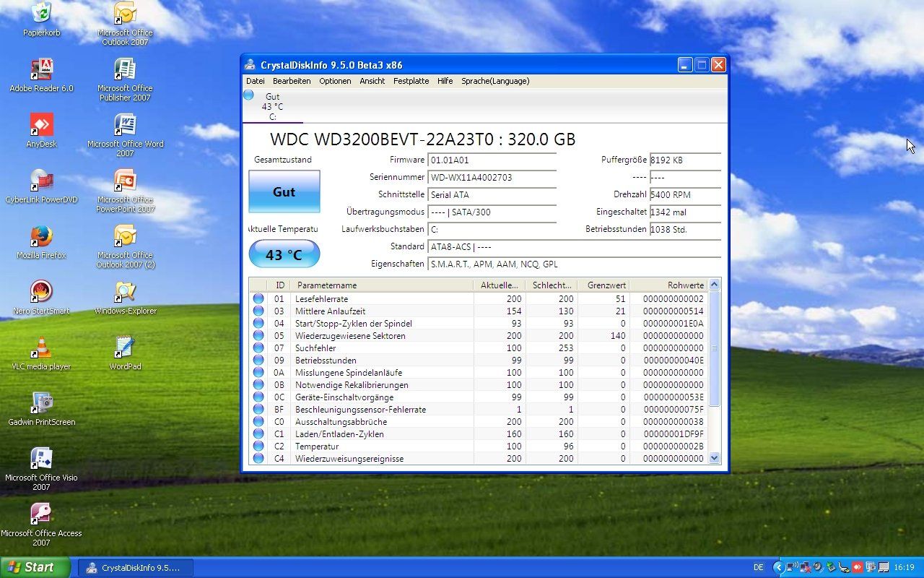Click the status icon for Lesefehlerrate row
This screenshot has height=578, width=924.
pos(258,299)
